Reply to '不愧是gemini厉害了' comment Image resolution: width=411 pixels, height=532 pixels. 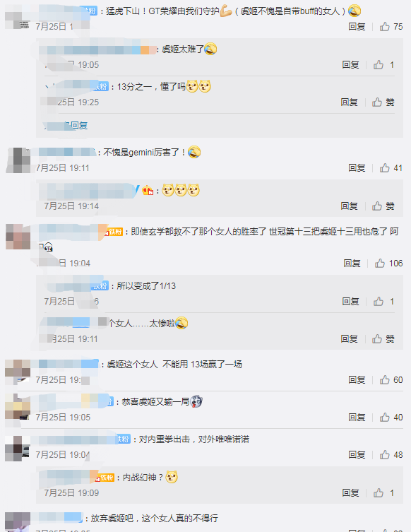point(357,167)
